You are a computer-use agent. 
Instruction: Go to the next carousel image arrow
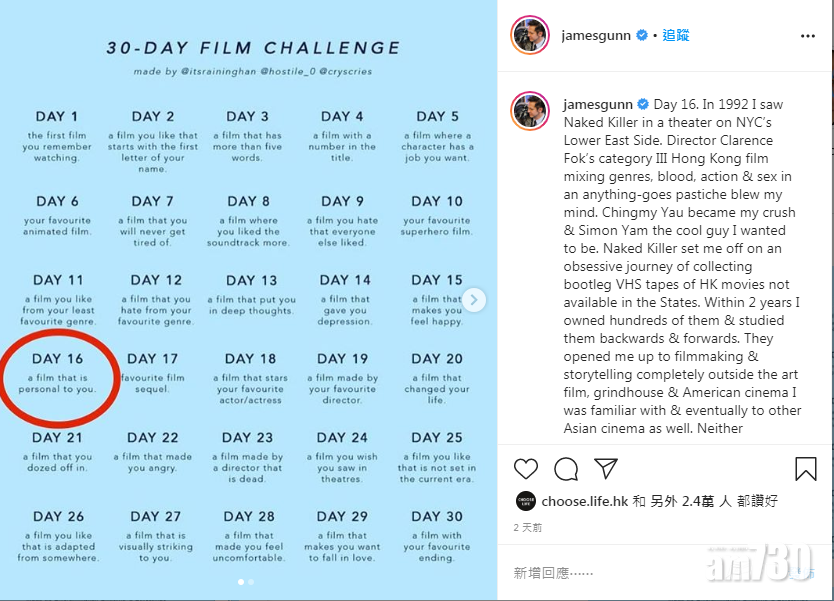click(474, 299)
